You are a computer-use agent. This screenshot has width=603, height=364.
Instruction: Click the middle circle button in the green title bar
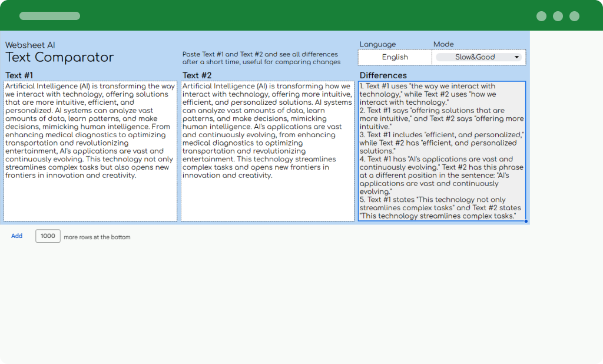558,16
